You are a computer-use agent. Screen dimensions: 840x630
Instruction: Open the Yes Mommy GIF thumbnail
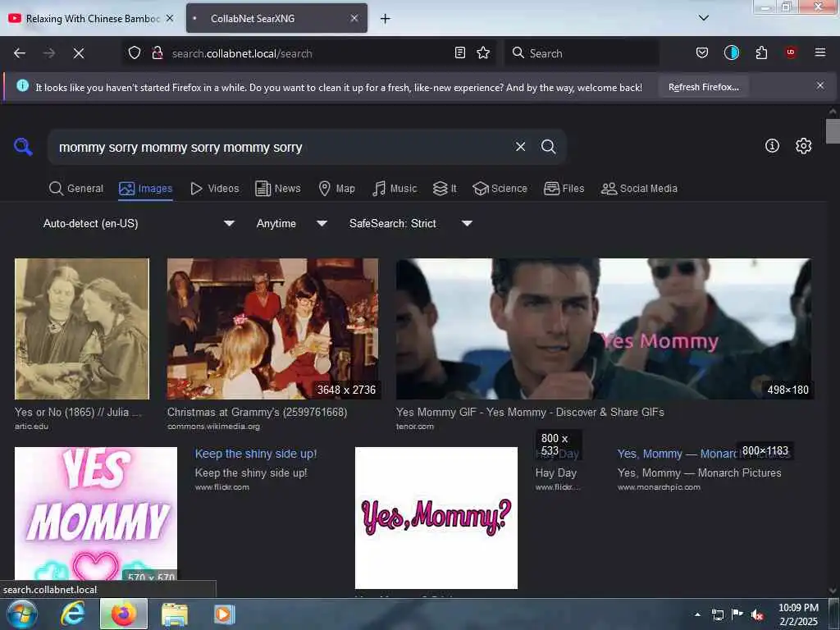(x=603, y=329)
